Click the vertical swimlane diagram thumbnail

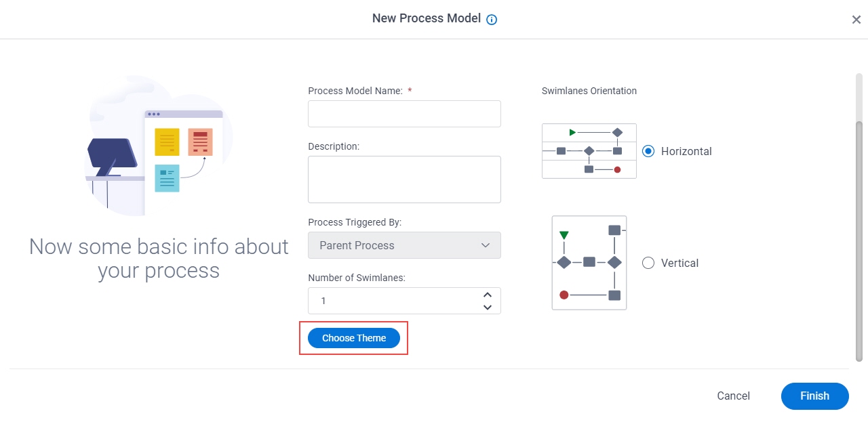click(x=589, y=263)
